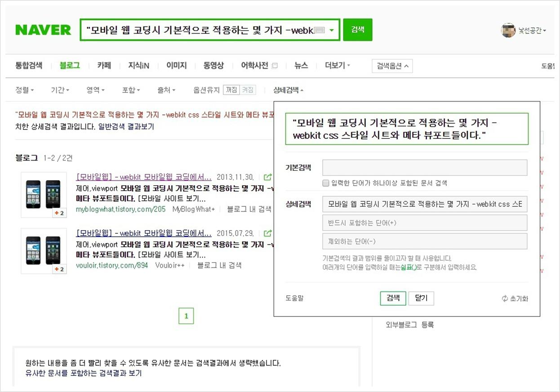Click 유사한 문서를 포함하는 검색결과 보기 link
Image resolution: width=560 pixels, height=392 pixels.
tap(84, 373)
